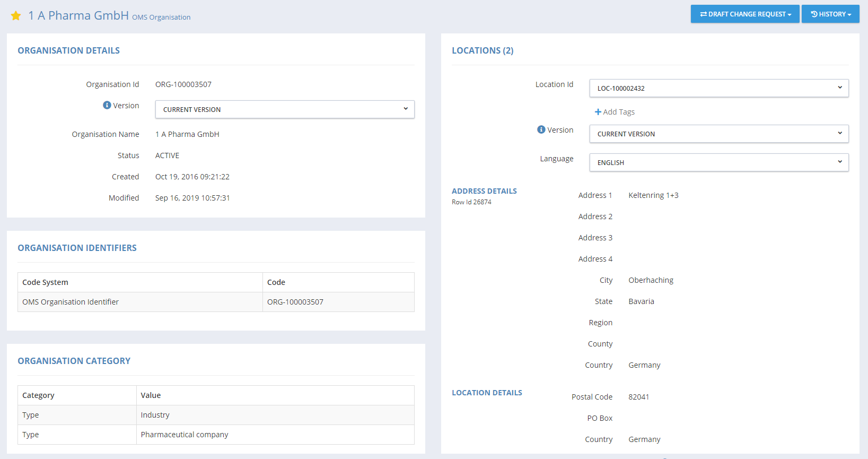Click the History clock icon
The width and height of the screenshot is (868, 459).
814,14
